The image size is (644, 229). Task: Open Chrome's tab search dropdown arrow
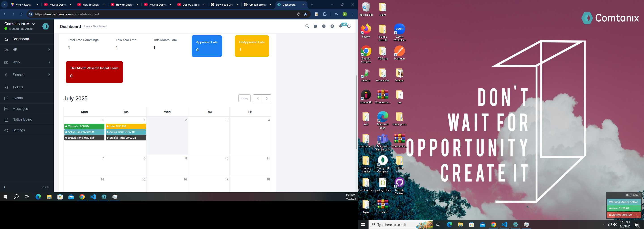(4, 4)
